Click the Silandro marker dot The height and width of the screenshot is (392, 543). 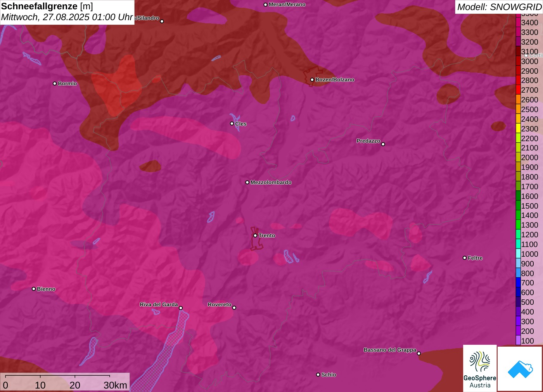click(x=162, y=21)
